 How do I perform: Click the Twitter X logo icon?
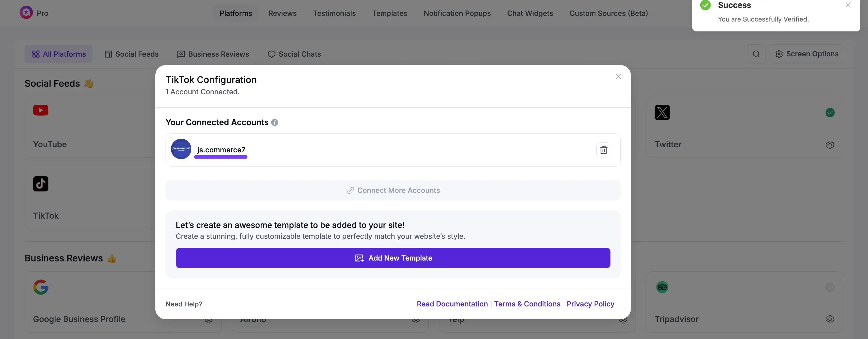(x=662, y=112)
